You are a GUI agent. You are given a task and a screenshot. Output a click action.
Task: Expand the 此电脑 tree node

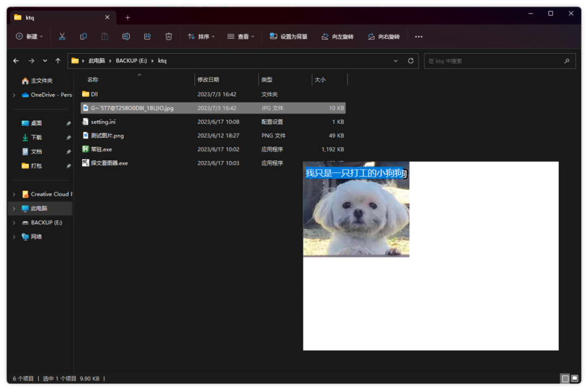coord(14,208)
